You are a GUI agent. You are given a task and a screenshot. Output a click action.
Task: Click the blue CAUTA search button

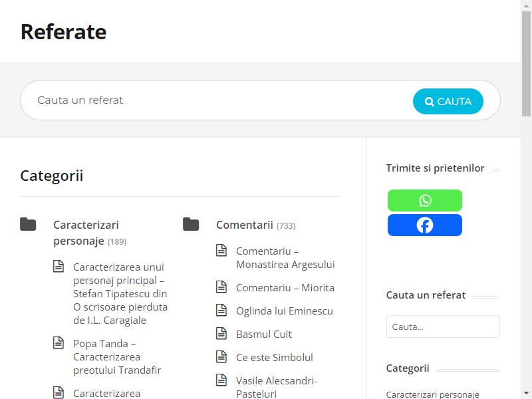point(448,101)
